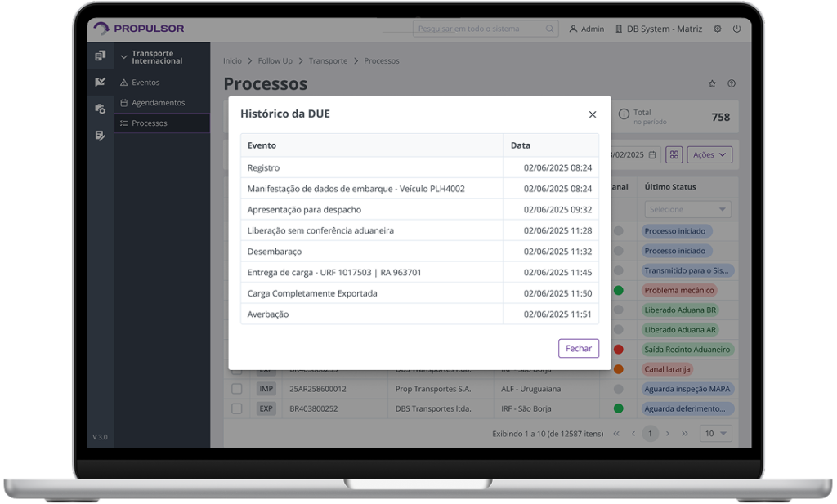Tick the checkbox for EXP BR403800252 row
This screenshot has height=504, width=837.
[x=237, y=408]
